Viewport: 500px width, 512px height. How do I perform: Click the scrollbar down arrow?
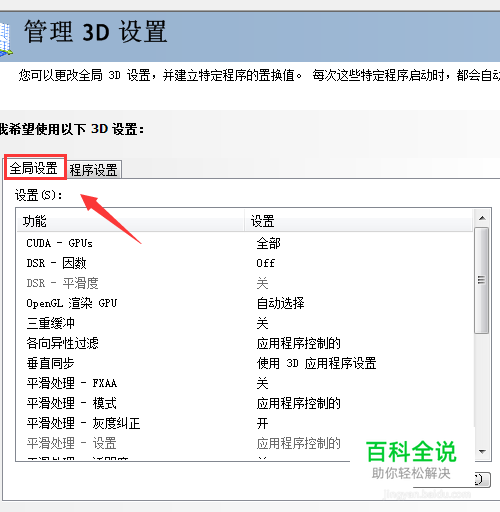point(482,452)
